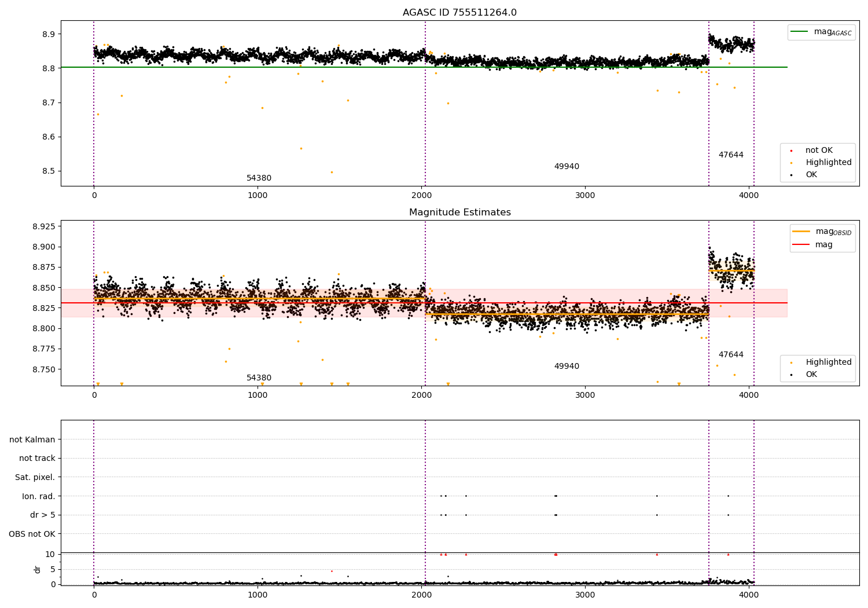Click annotation 54380 in the Magnitude Estimates plot

[259, 378]
